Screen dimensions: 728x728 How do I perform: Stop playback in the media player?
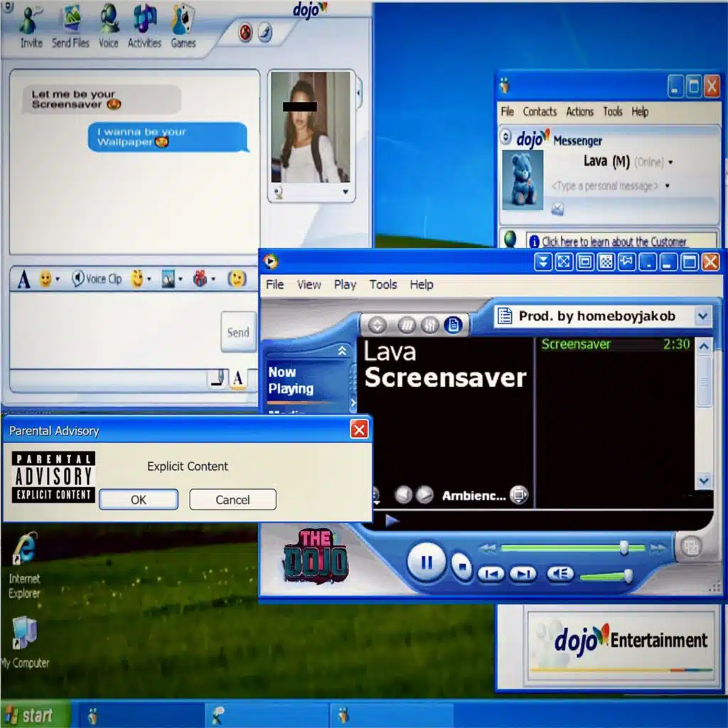pos(462,567)
